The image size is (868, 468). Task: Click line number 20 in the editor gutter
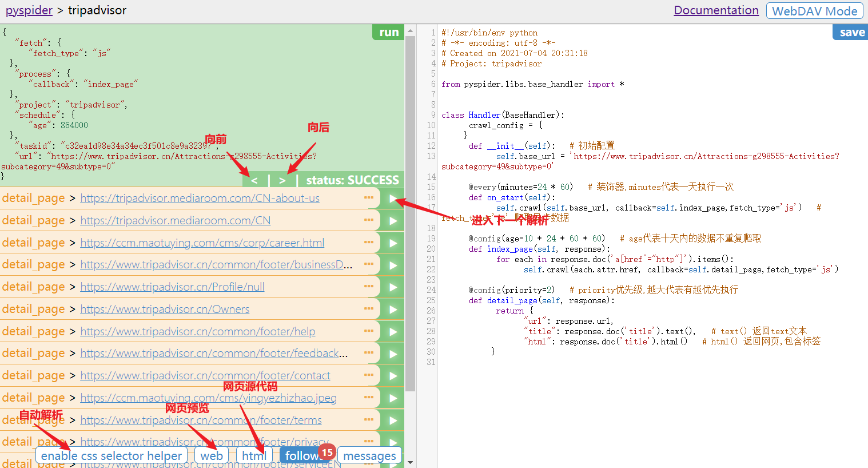tap(431, 249)
